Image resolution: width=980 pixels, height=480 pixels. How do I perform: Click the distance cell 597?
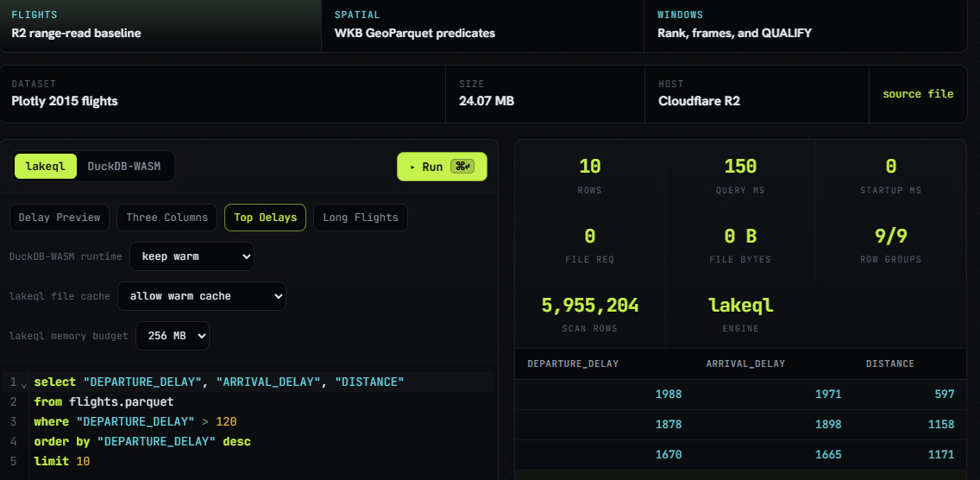point(945,395)
